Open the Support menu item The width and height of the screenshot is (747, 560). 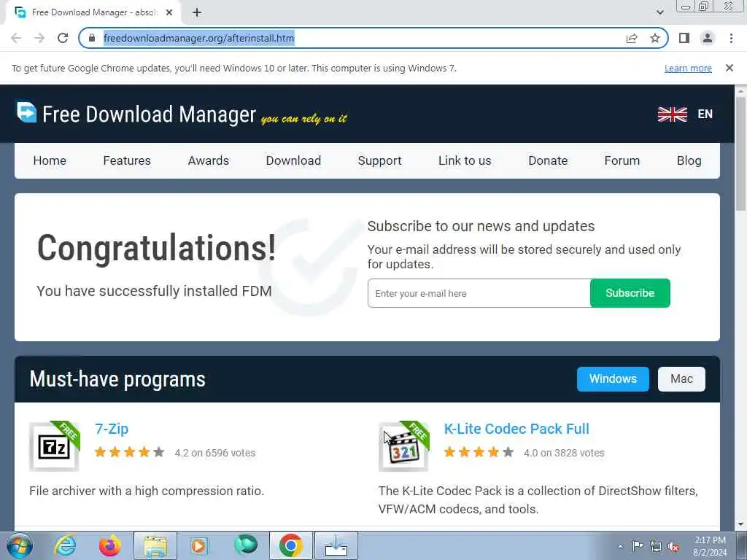pos(379,160)
